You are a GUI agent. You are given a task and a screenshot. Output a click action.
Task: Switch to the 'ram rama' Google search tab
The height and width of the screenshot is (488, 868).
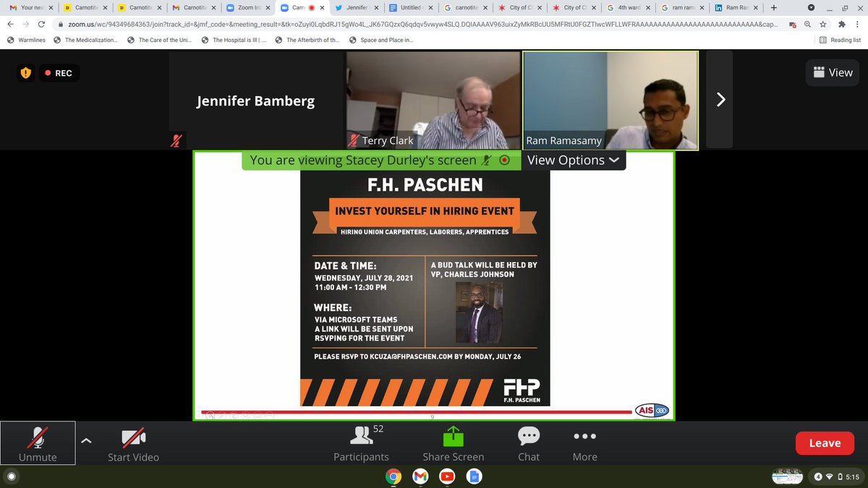[682, 8]
